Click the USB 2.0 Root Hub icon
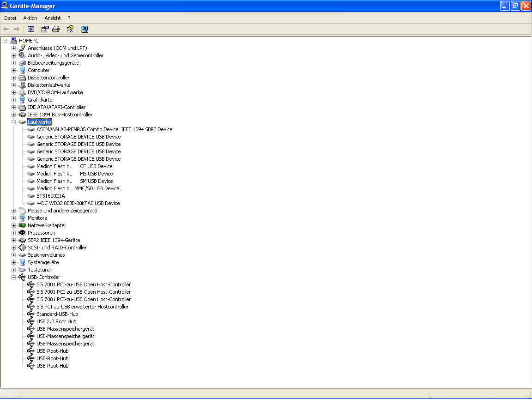The height and width of the screenshot is (399, 532). (31, 321)
